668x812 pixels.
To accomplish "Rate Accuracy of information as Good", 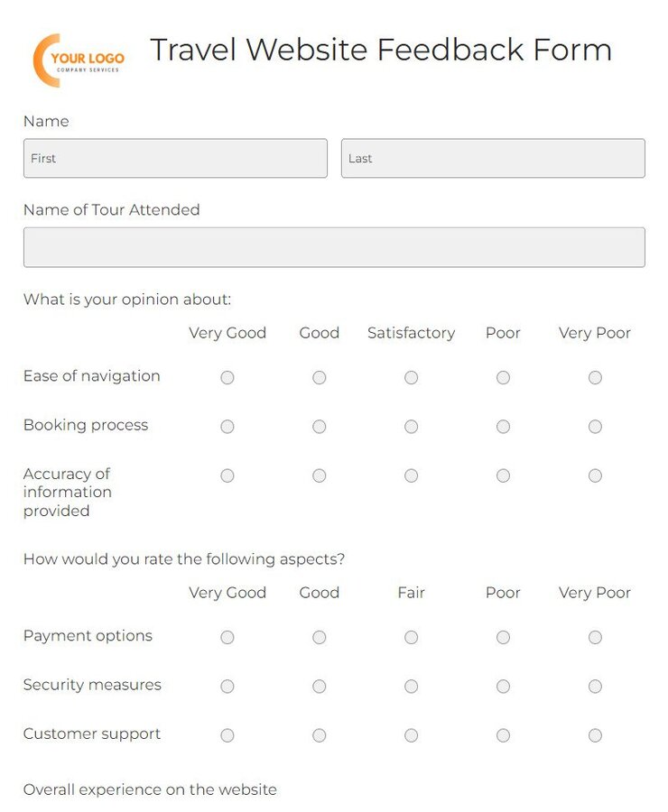I will point(320,475).
